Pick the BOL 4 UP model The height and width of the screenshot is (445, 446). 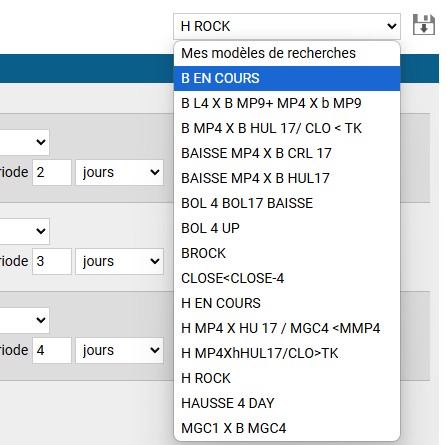287,228
